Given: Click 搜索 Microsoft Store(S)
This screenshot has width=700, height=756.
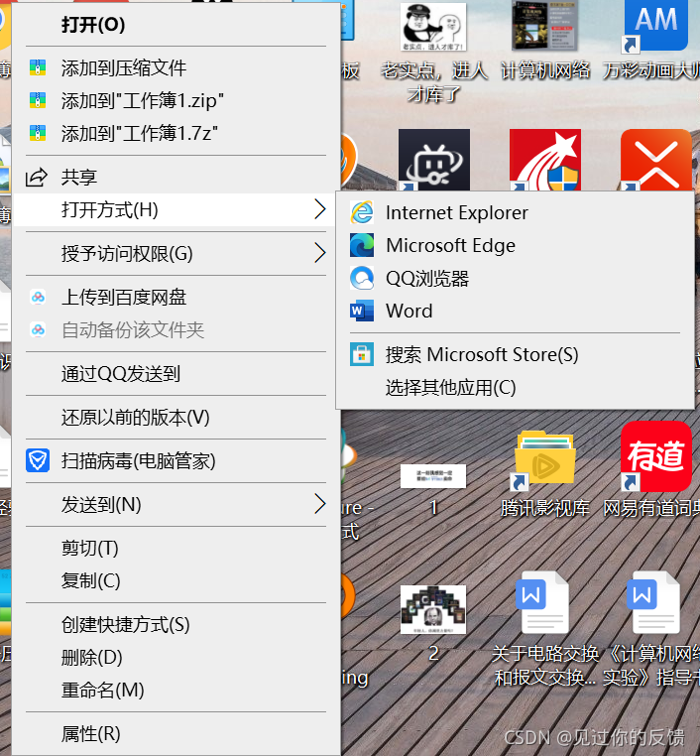Looking at the screenshot, I should click(x=515, y=355).
